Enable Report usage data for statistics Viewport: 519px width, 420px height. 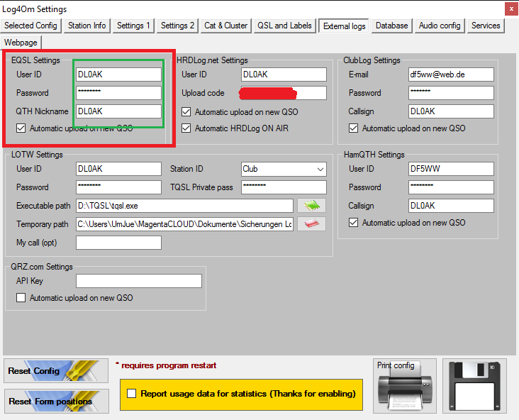pos(131,394)
